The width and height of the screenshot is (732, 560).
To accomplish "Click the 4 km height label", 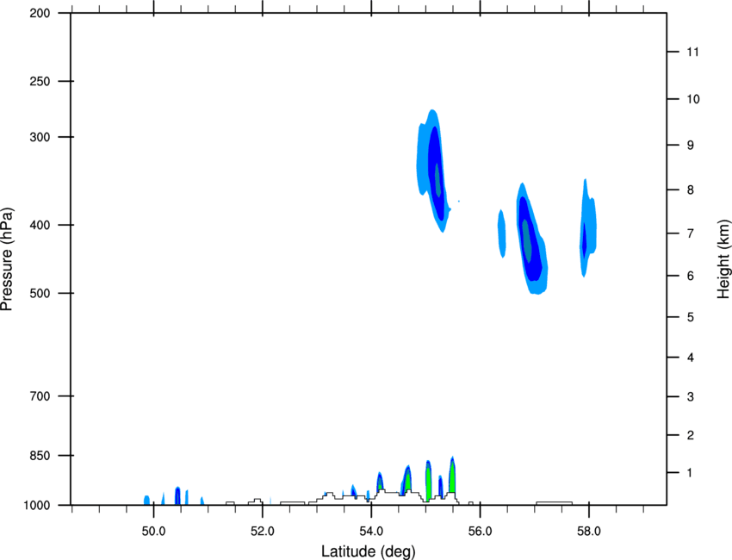I will [691, 358].
